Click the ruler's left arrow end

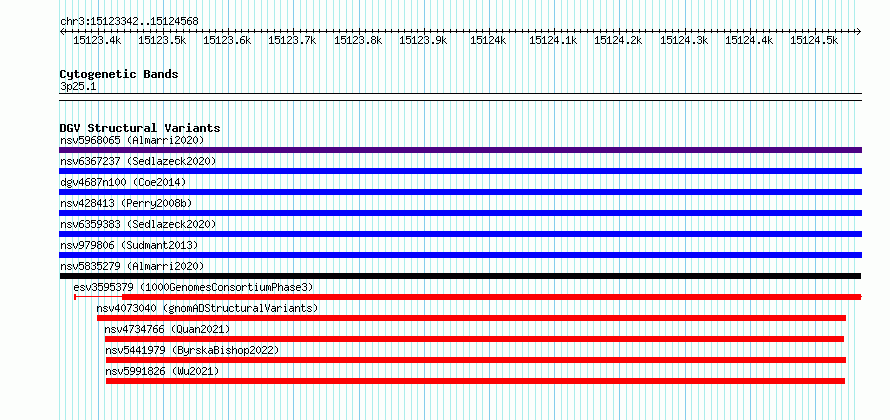point(62,31)
